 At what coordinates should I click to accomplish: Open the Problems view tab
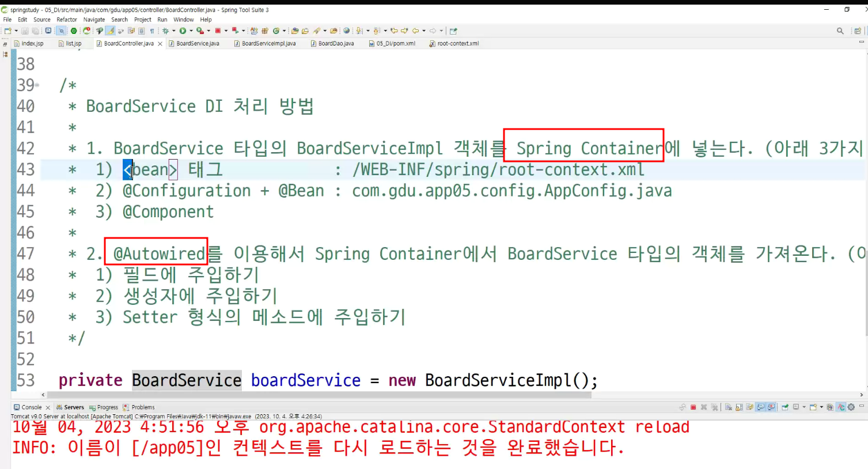139,407
